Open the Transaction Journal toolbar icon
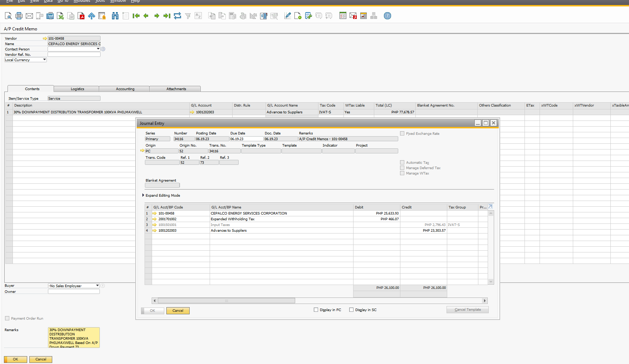The height and width of the screenshot is (364, 629). pyautogui.click(x=264, y=16)
